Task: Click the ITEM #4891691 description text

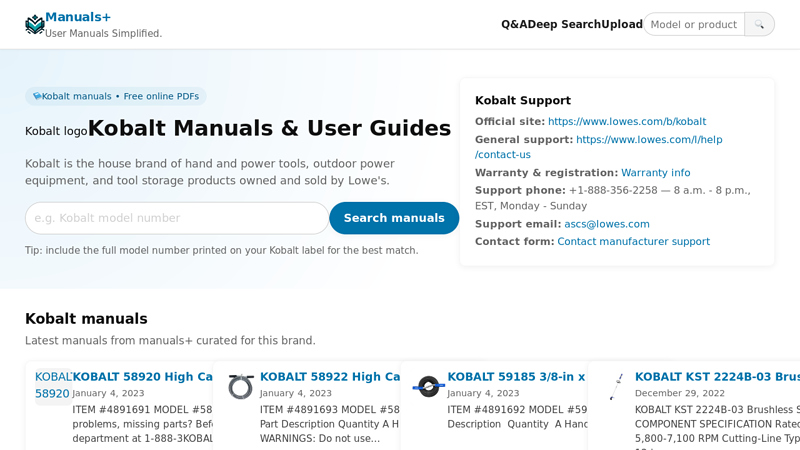Action: click(142, 424)
